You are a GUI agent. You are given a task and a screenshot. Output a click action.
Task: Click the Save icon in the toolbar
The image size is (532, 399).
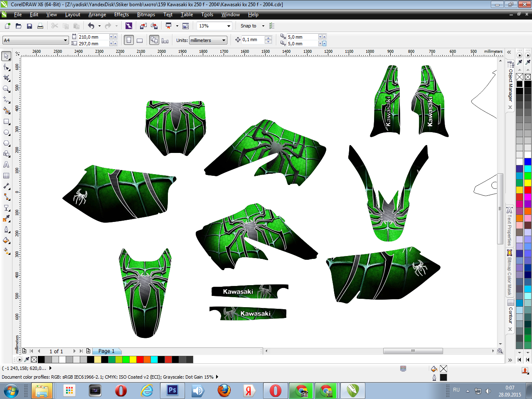tap(30, 26)
